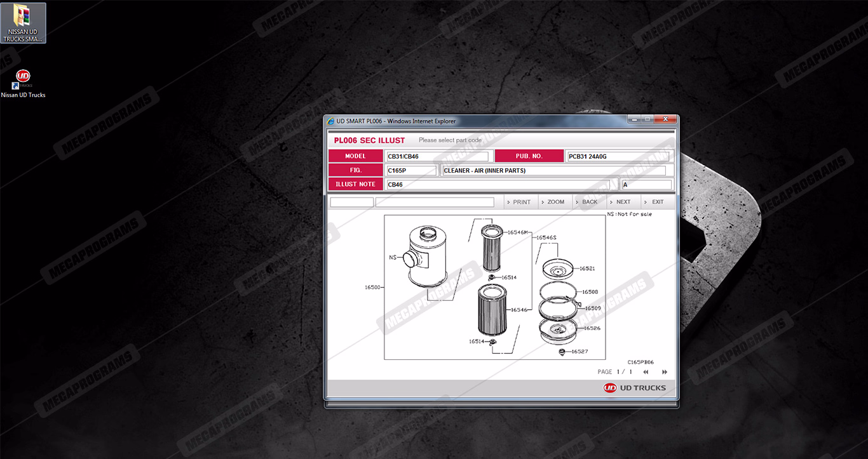868x459 pixels.
Task: Click the PL006 SEC ILLUST heading
Action: (369, 140)
